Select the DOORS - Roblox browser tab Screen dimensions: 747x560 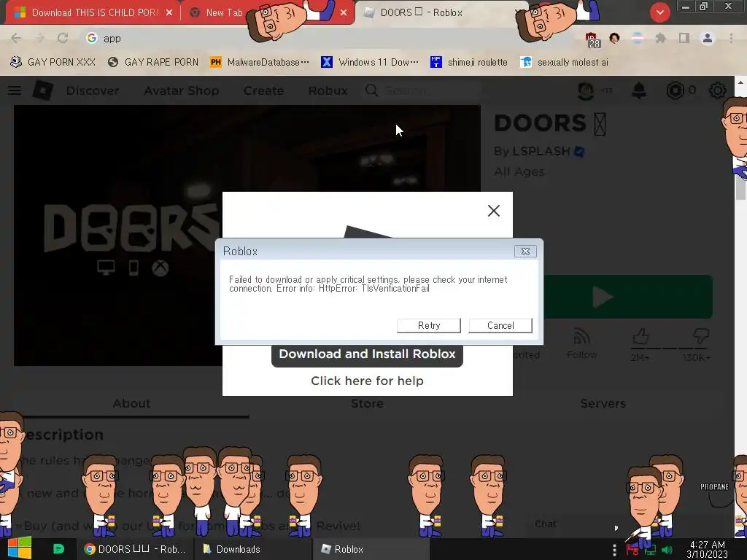pos(440,12)
